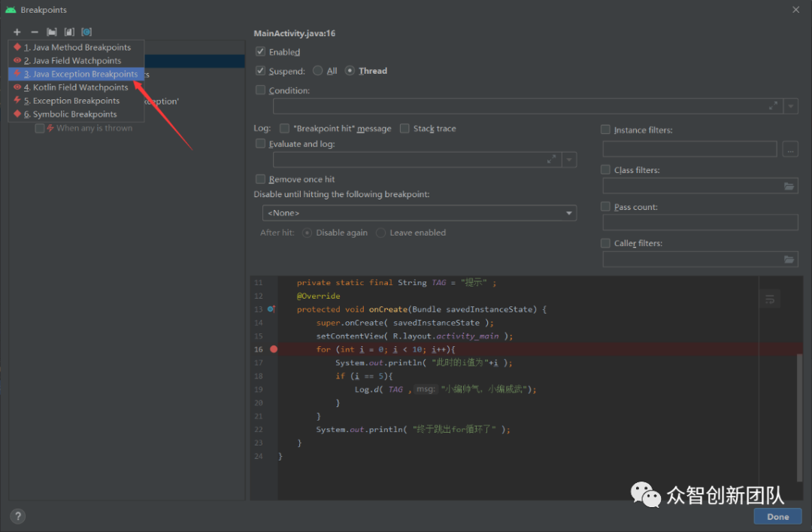The image size is (812, 532).
Task: Open Evaluate and log history dropdown
Action: click(569, 160)
